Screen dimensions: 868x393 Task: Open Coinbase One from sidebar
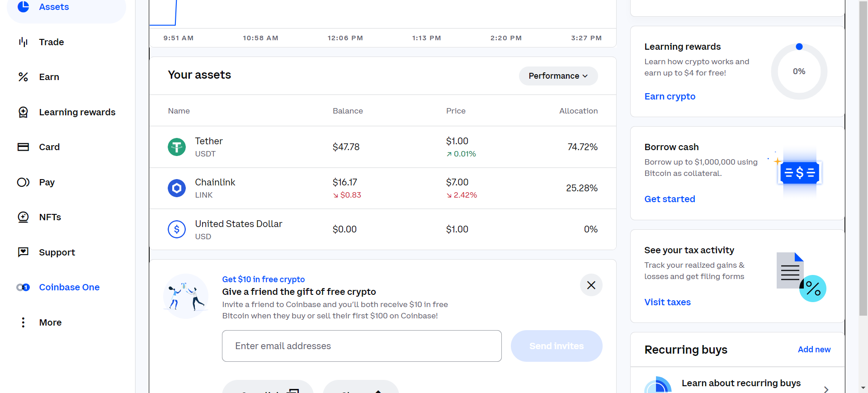69,287
